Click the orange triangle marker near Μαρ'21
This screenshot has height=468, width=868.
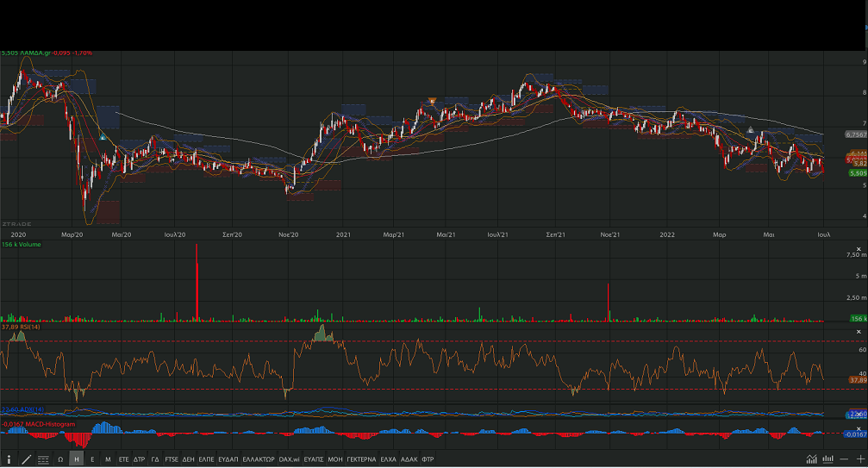(432, 102)
